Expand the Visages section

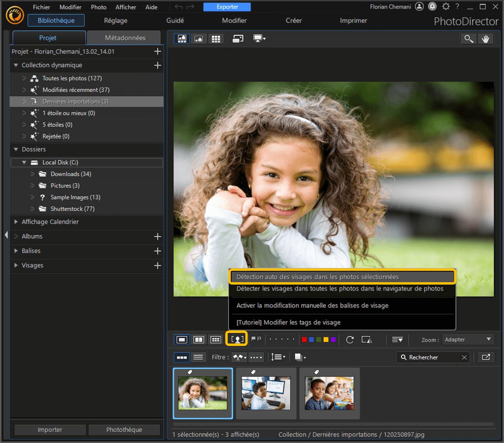pos(16,265)
